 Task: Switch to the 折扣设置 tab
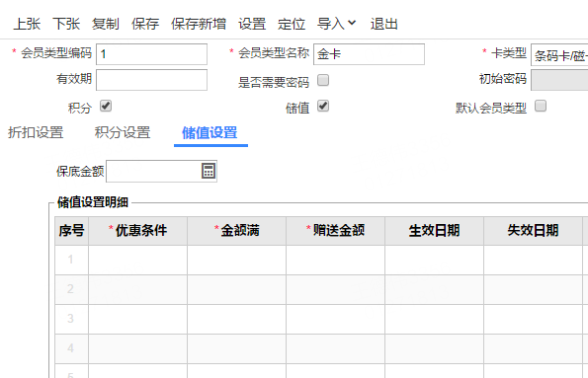pos(36,132)
